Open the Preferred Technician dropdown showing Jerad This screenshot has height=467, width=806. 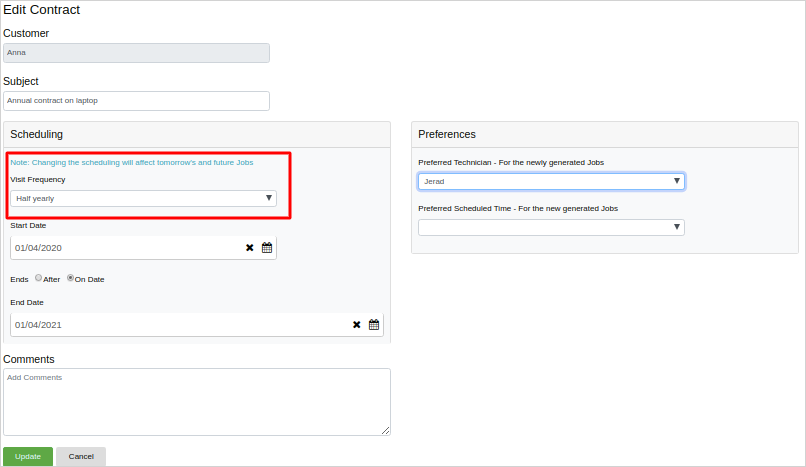(x=551, y=181)
